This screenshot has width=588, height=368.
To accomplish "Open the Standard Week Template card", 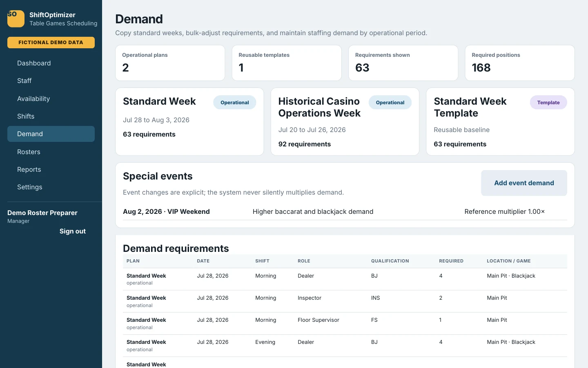I will pos(500,122).
